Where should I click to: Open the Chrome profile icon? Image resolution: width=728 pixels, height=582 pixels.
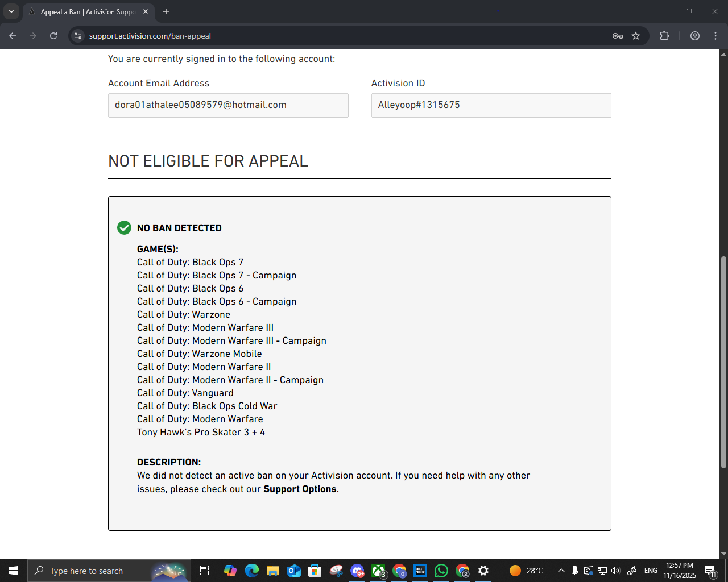(x=695, y=36)
